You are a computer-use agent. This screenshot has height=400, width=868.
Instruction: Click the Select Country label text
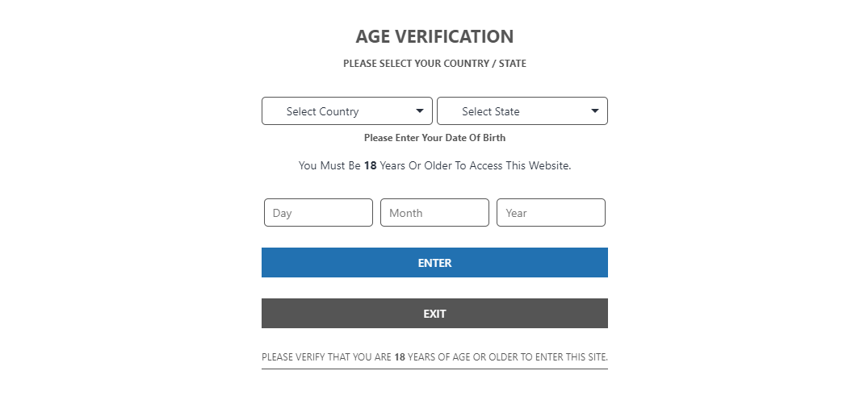(x=322, y=111)
